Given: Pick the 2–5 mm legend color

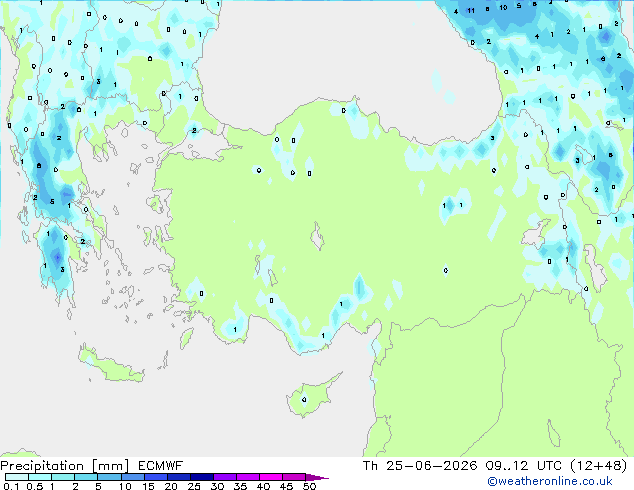Looking at the screenshot, I should [86, 477].
